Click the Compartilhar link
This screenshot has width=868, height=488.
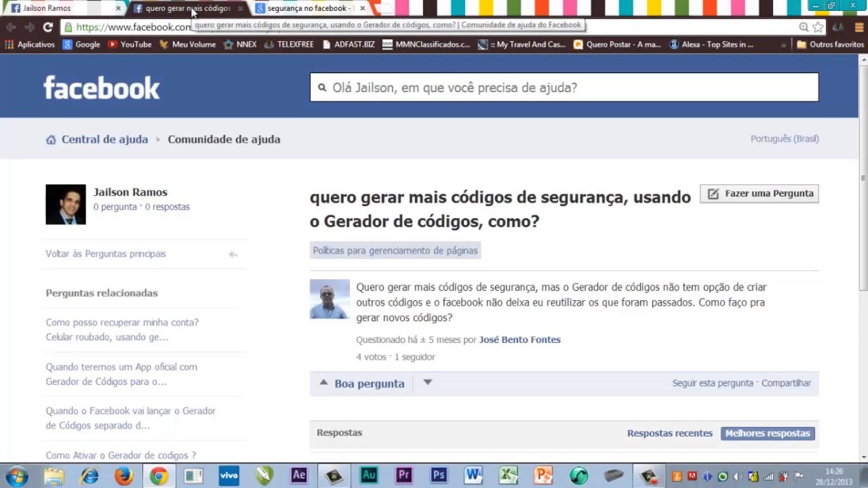click(786, 383)
